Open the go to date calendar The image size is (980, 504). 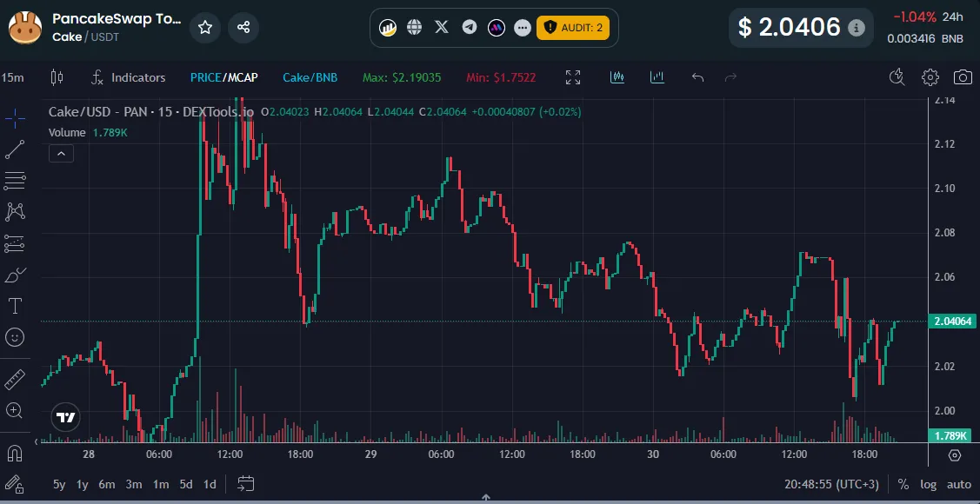(246, 483)
